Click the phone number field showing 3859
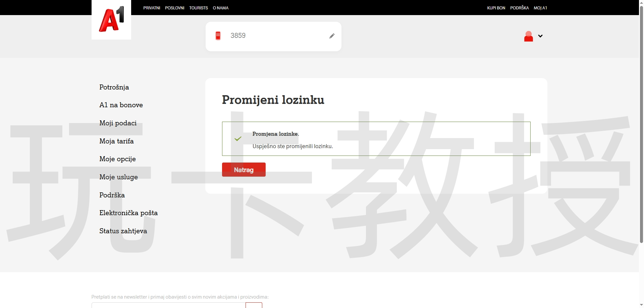 [x=268, y=36]
